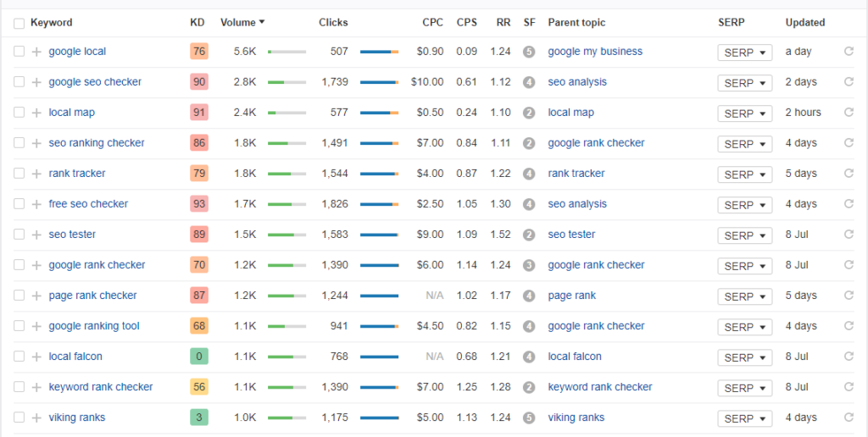Click the plus icon next to viking ranks
Image resolution: width=868 pixels, height=437 pixels.
pos(36,418)
